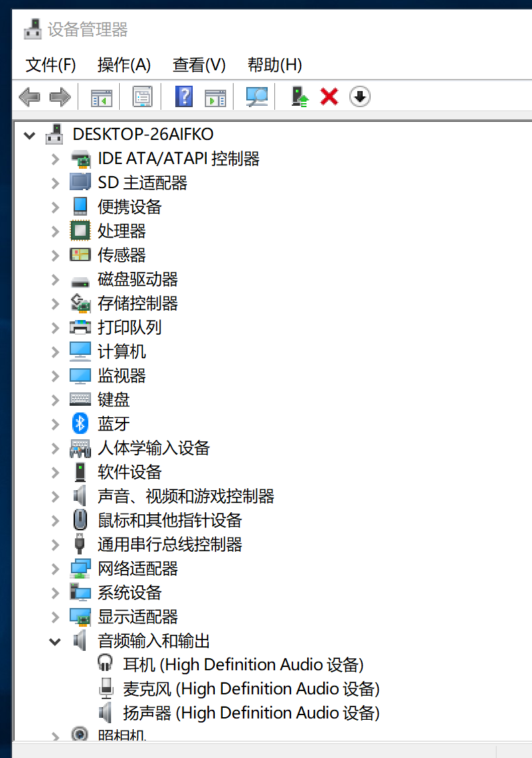Select 扬声器 (High Definition Audio 设备)
Viewport: 532px width, 758px height.
251,713
